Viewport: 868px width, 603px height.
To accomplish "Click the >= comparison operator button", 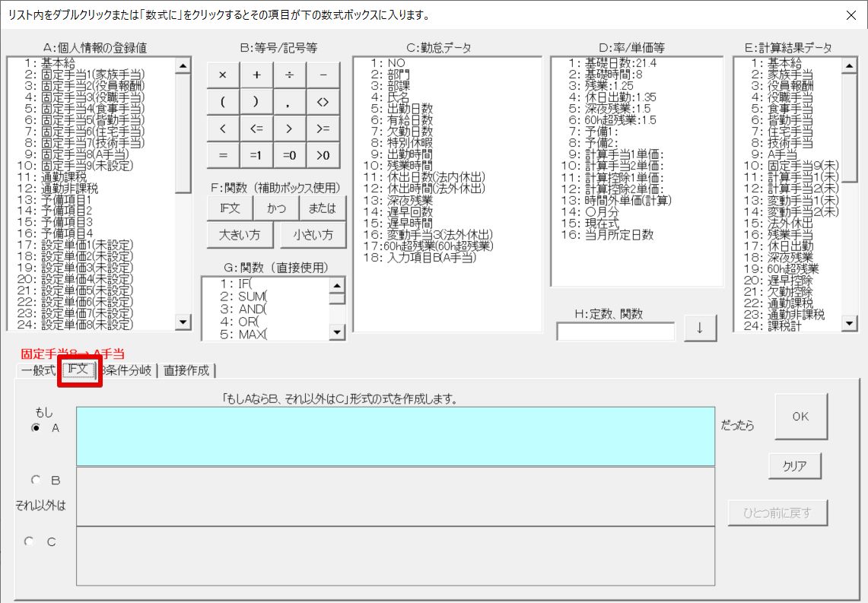I will (323, 129).
